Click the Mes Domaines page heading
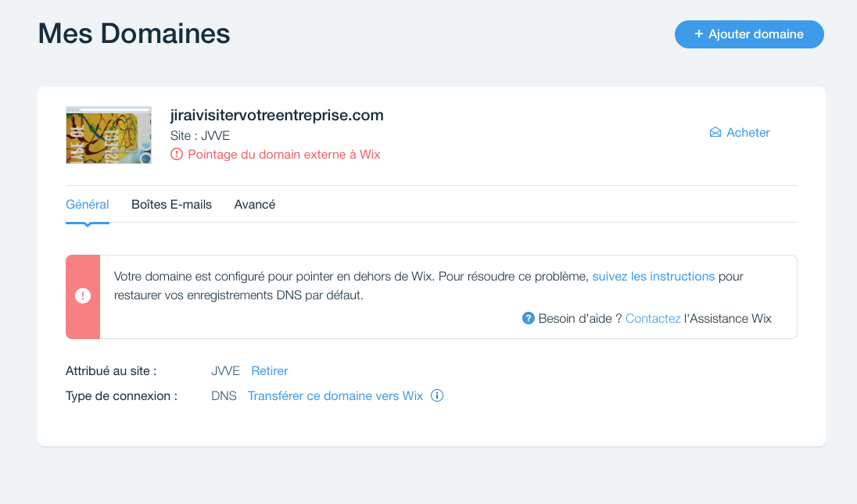The image size is (857, 504). pos(134,34)
